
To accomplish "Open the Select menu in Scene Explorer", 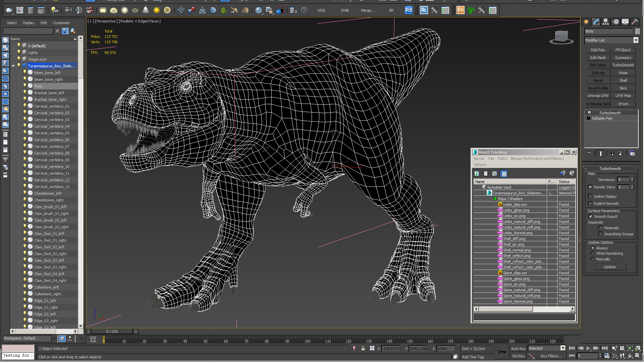I will pyautogui.click(x=11, y=23).
